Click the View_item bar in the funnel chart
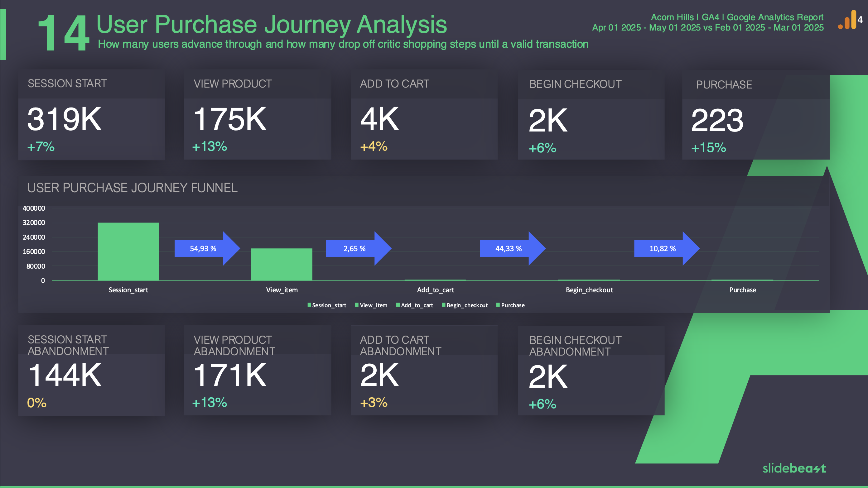Viewport: 868px width, 488px height. (282, 264)
